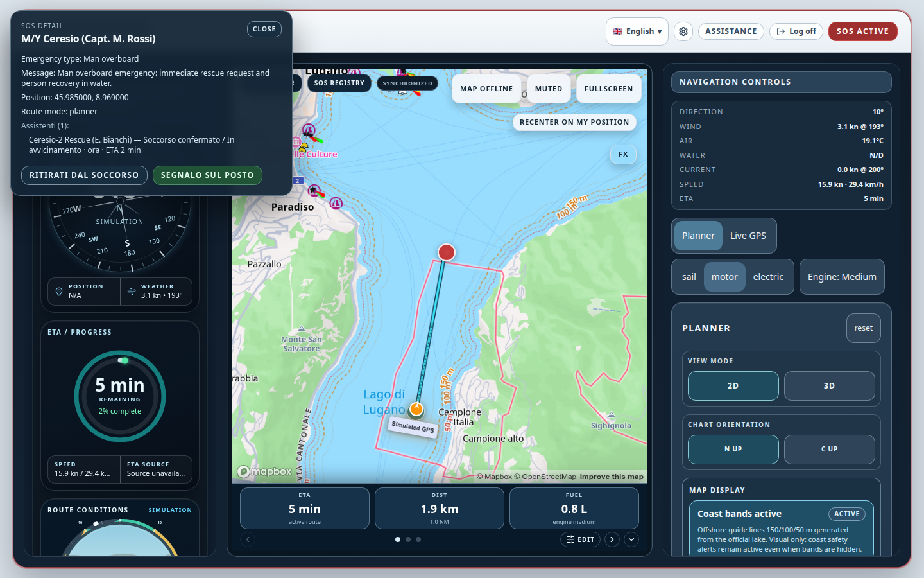
Task: Reset the planner
Action: click(863, 328)
